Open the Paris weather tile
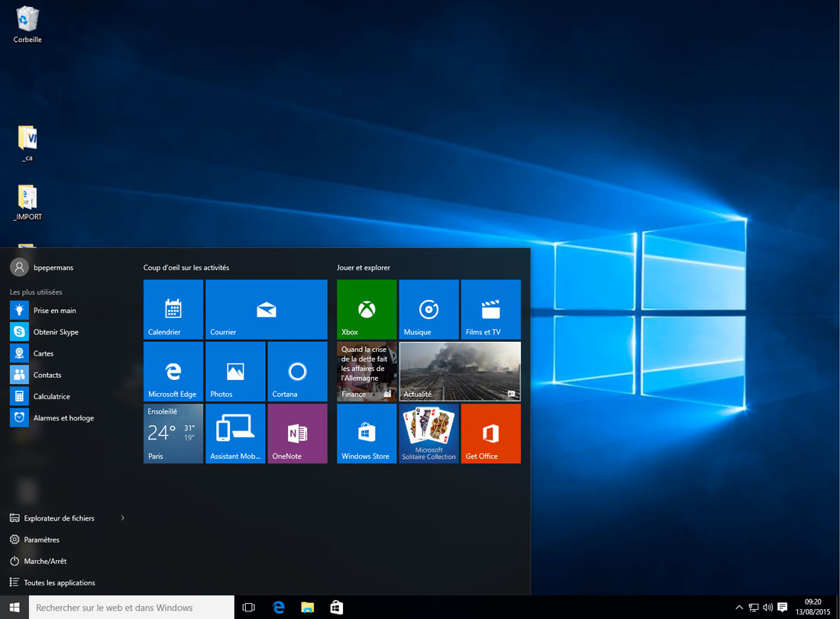Image resolution: width=840 pixels, height=619 pixels. point(173,434)
